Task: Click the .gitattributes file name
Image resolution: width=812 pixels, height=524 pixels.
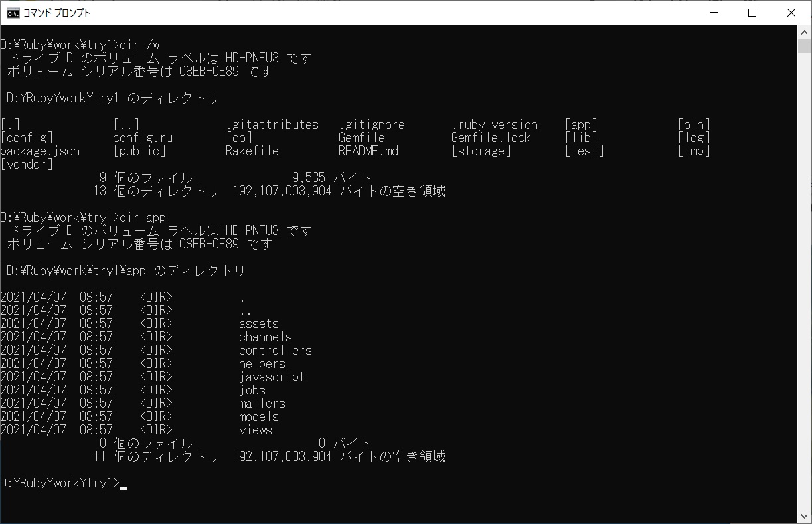Action: point(272,124)
